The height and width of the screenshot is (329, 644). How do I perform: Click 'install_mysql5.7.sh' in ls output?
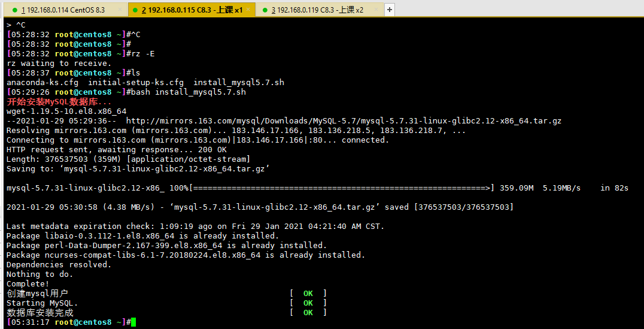[239, 83]
